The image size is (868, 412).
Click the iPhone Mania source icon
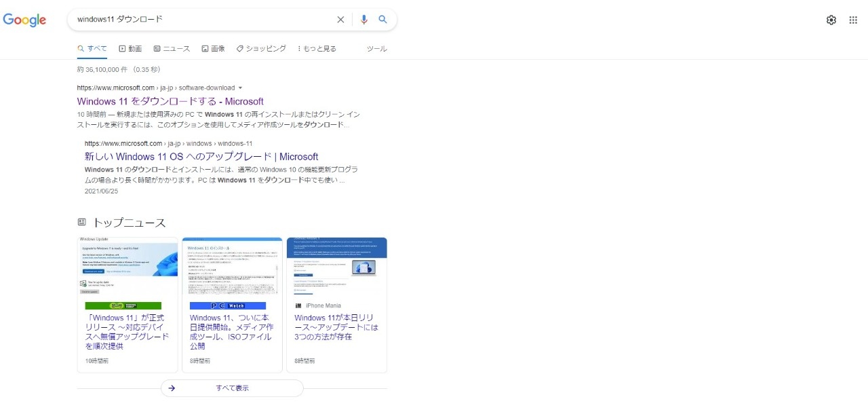(298, 305)
